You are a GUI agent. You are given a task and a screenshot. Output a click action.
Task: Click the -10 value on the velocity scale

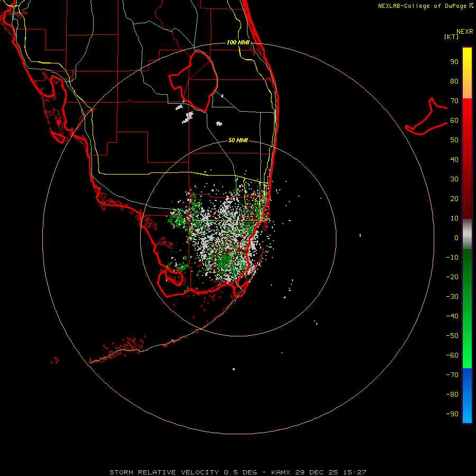(452, 258)
